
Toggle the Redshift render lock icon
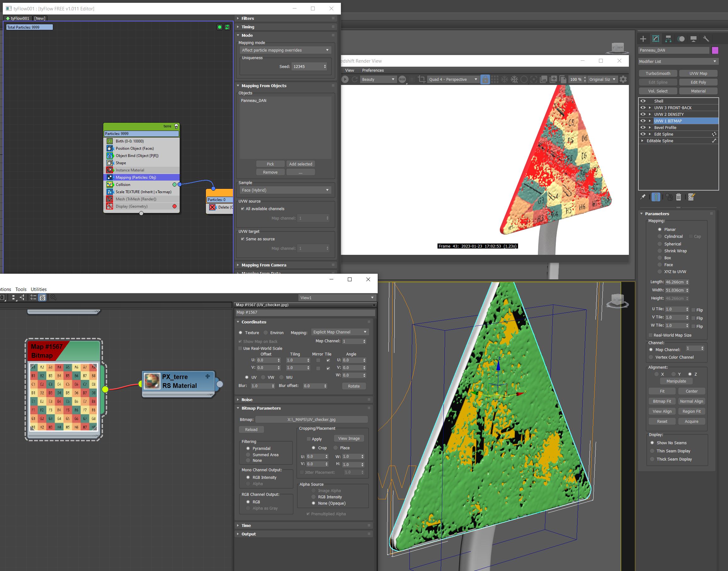(x=485, y=79)
